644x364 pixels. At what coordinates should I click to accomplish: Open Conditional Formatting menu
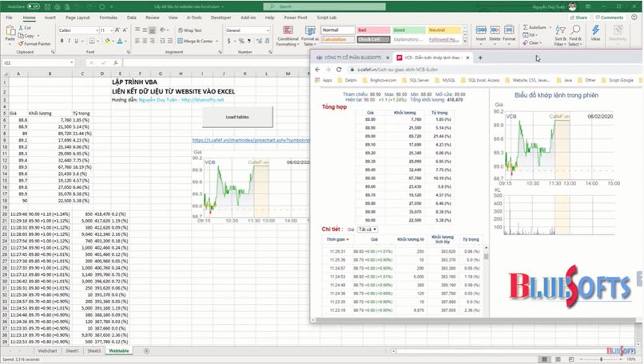pos(288,36)
